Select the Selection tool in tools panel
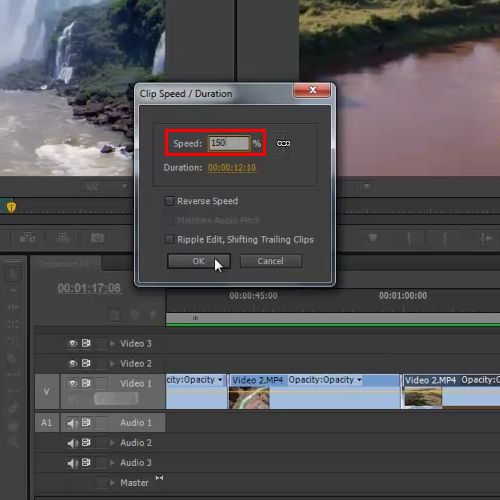Image resolution: width=500 pixels, height=500 pixels. (x=13, y=275)
